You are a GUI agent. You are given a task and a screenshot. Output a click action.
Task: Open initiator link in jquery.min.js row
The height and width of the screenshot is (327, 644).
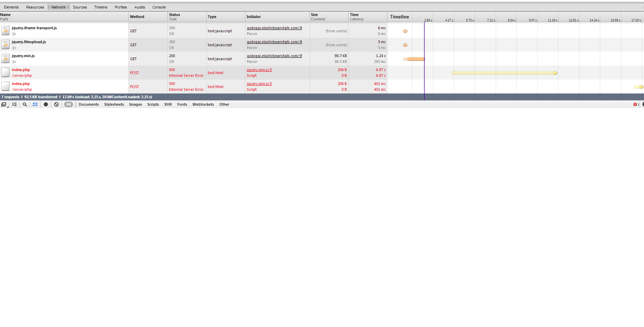click(274, 56)
